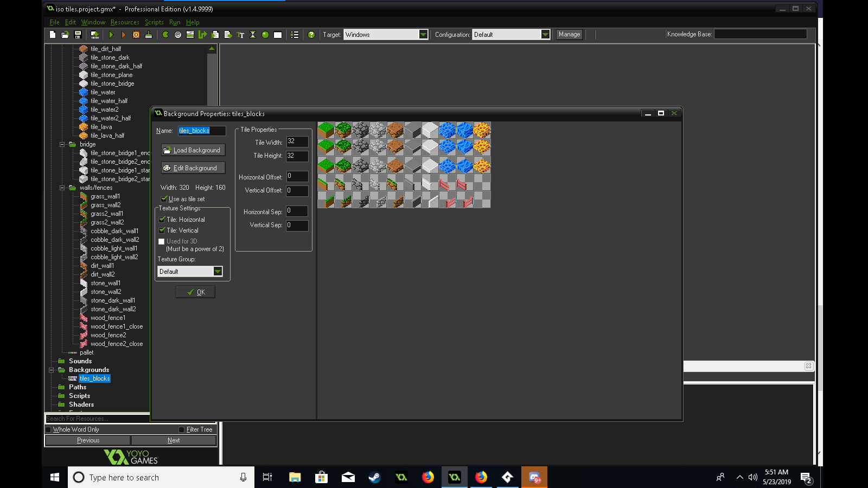Disable Tile: Horizontal texture setting

(x=162, y=219)
